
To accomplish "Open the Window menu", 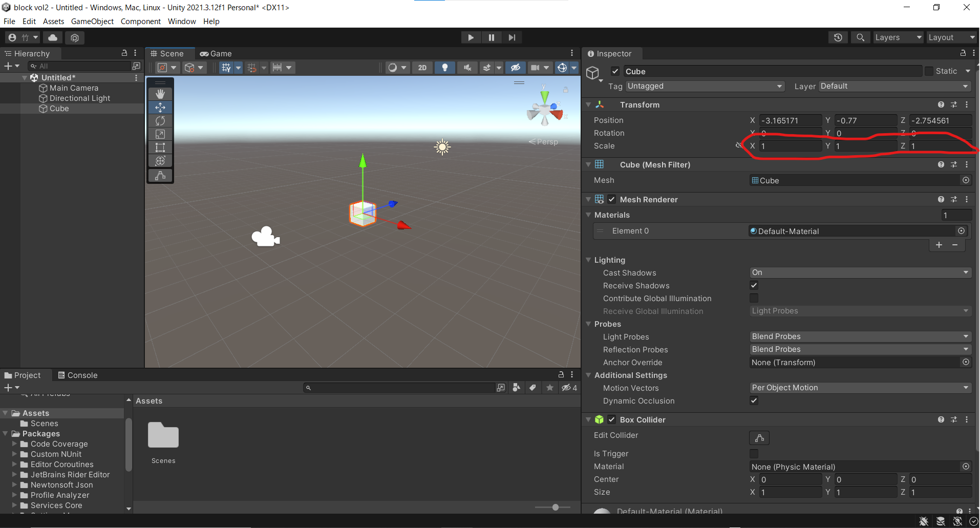I will (x=182, y=22).
